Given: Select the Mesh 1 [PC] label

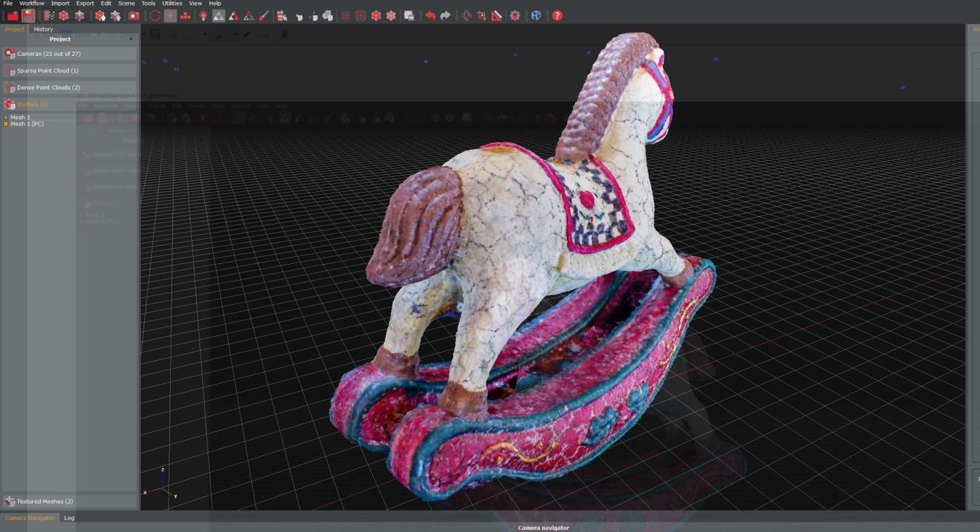Looking at the screenshot, I should pyautogui.click(x=27, y=124).
